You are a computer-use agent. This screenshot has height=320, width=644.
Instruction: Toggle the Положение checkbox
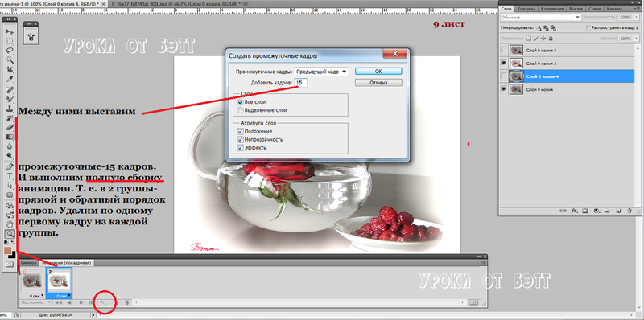240,131
